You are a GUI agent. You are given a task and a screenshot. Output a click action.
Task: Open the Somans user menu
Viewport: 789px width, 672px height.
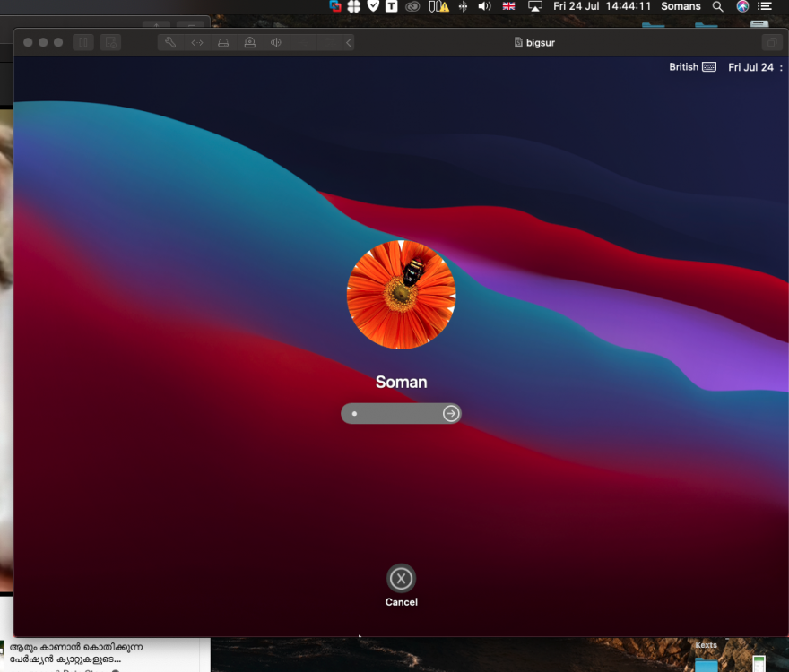tap(681, 6)
